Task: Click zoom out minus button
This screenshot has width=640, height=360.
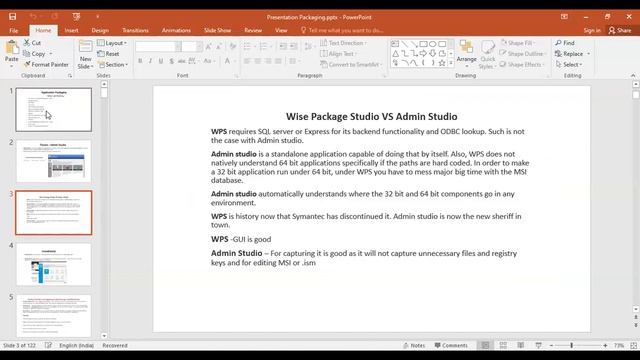Action: click(551, 345)
